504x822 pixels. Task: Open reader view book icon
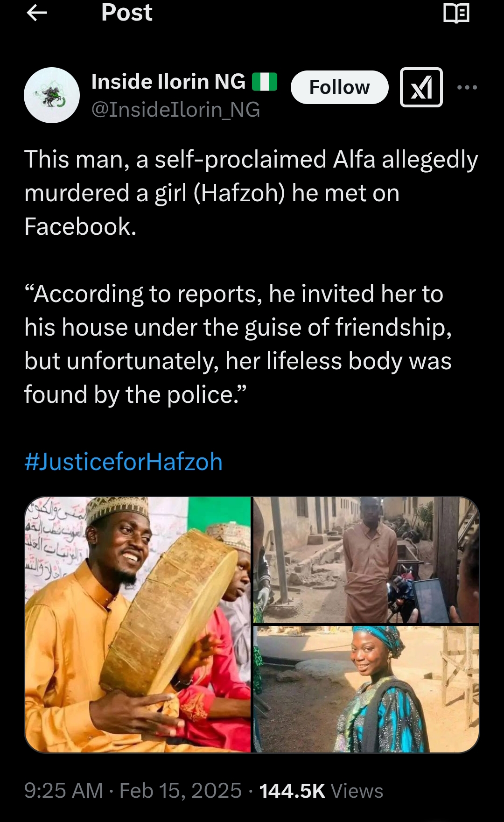click(456, 13)
